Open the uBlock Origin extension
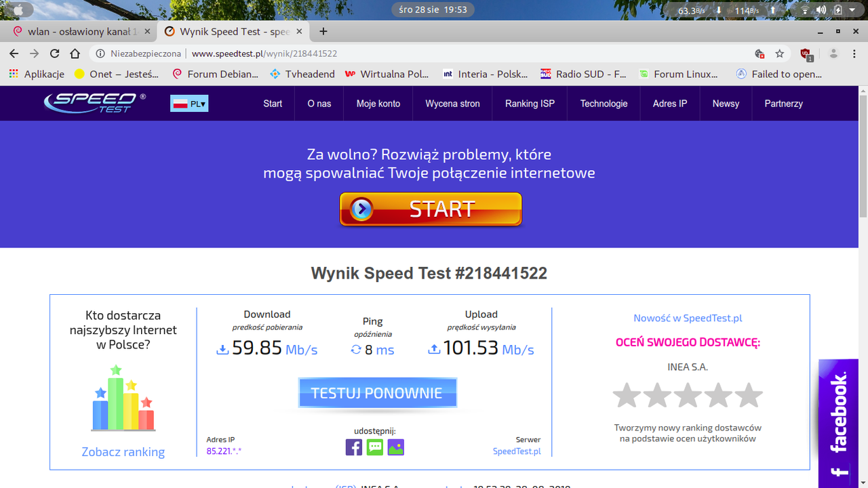Image resolution: width=868 pixels, height=488 pixels. point(806,54)
